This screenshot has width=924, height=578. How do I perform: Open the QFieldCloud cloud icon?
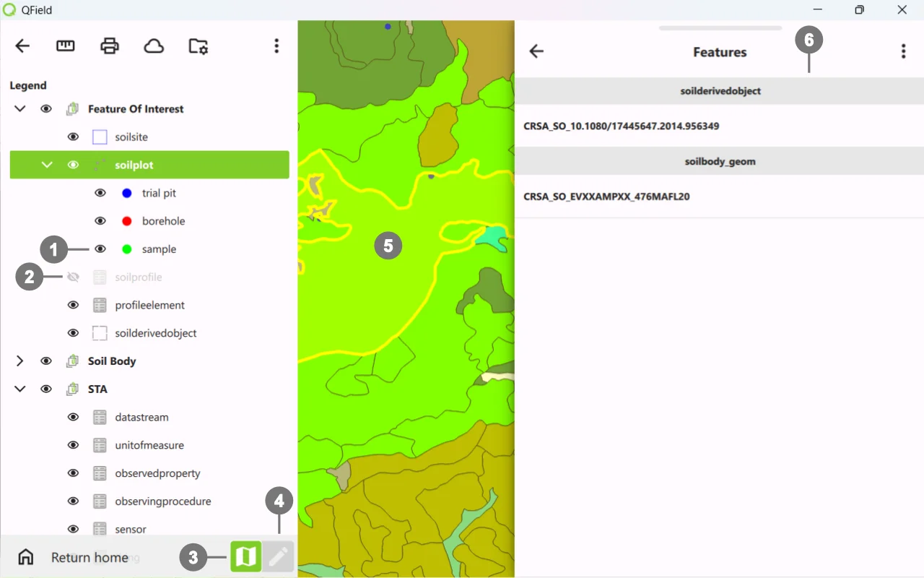[x=154, y=46]
